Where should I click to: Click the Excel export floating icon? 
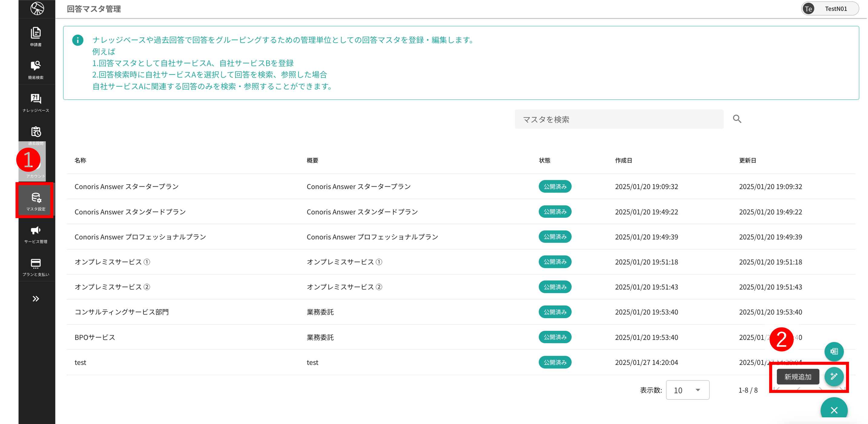pos(834,351)
